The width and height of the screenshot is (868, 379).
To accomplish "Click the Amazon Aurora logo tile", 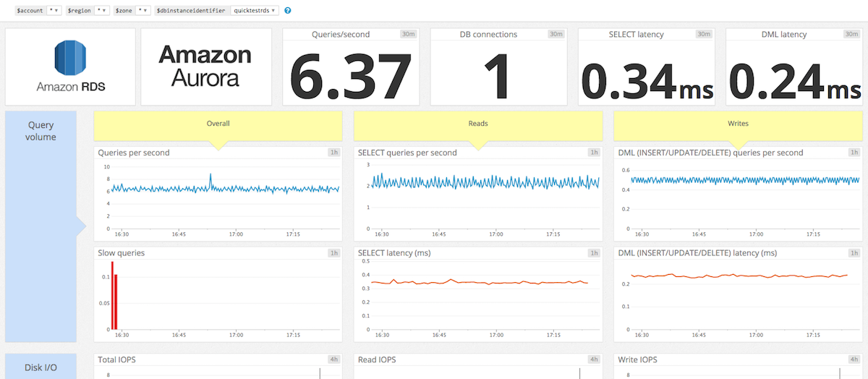I will 205,67.
